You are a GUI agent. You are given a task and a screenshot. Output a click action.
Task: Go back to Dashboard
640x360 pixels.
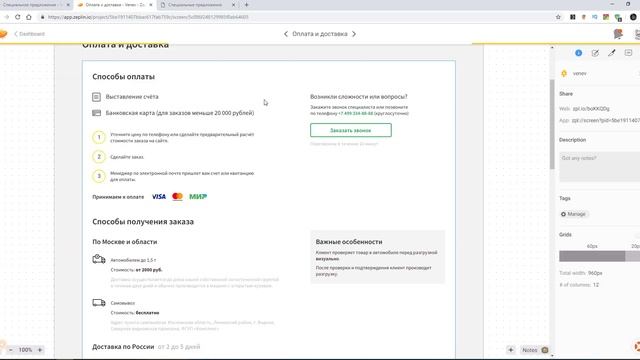[29, 34]
